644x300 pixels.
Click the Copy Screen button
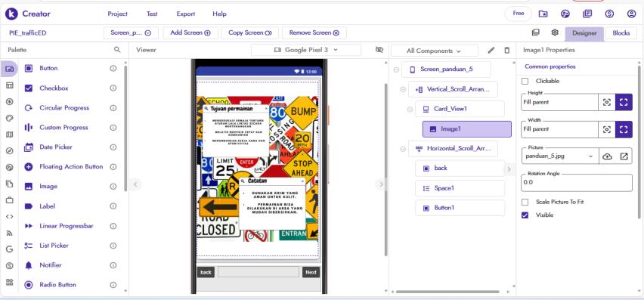249,32
